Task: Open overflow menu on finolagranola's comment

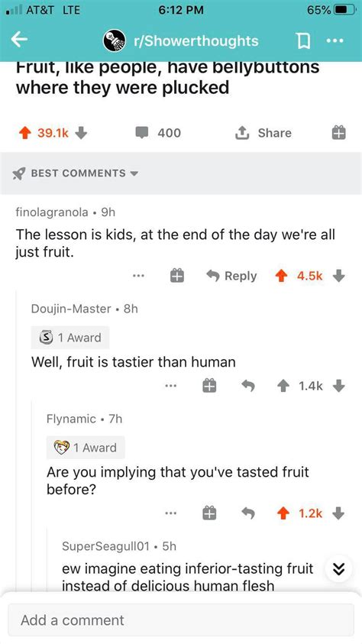Action: (x=138, y=276)
